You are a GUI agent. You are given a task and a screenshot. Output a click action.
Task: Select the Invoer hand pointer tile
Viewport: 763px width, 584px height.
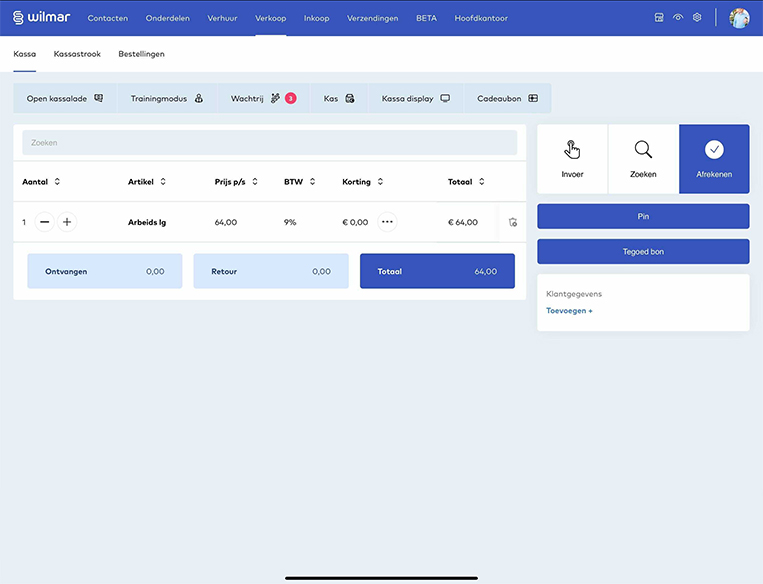[x=572, y=158]
